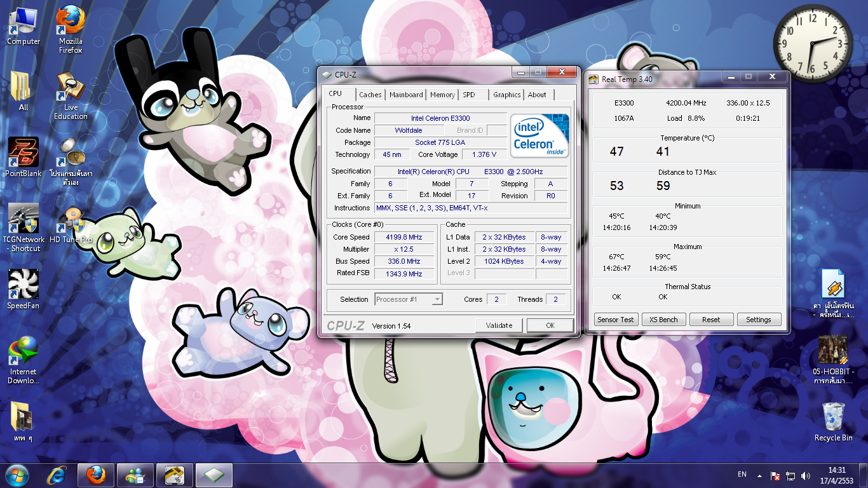The height and width of the screenshot is (488, 868).
Task: Select the TCGNetwork shortcut icon
Action: 24,228
